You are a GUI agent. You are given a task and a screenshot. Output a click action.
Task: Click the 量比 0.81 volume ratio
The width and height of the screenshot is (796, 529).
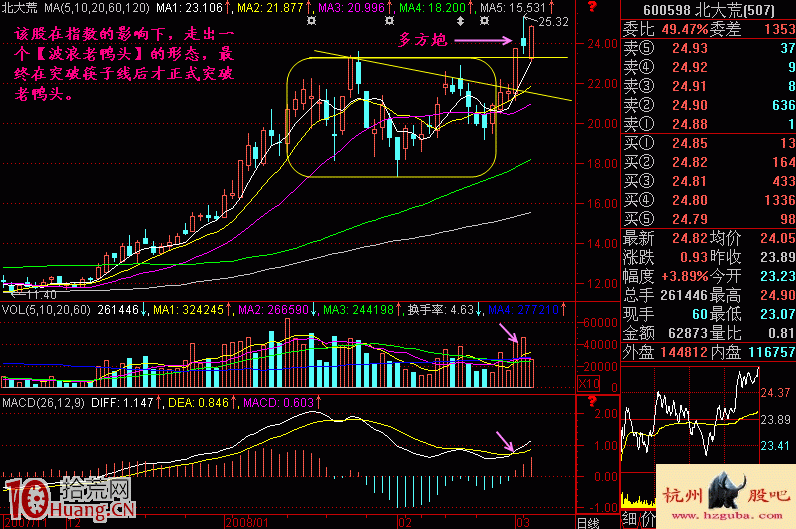pyautogui.click(x=782, y=334)
